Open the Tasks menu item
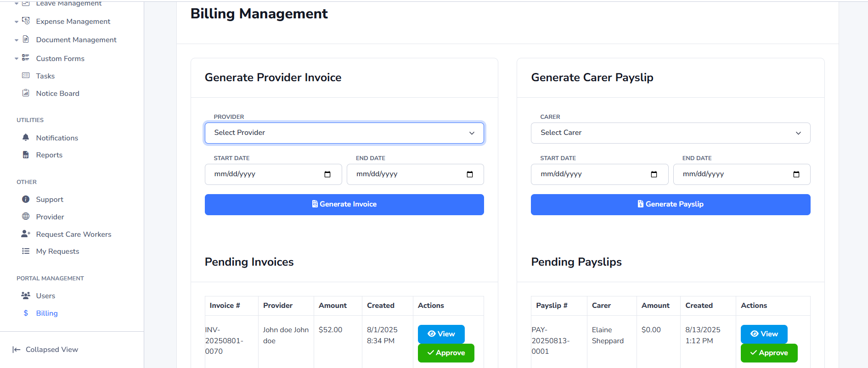The height and width of the screenshot is (368, 868). [45, 76]
